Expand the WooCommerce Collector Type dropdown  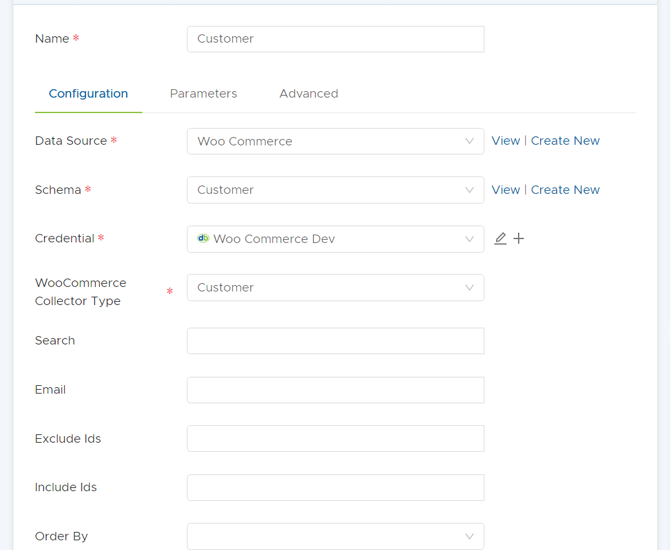(335, 288)
